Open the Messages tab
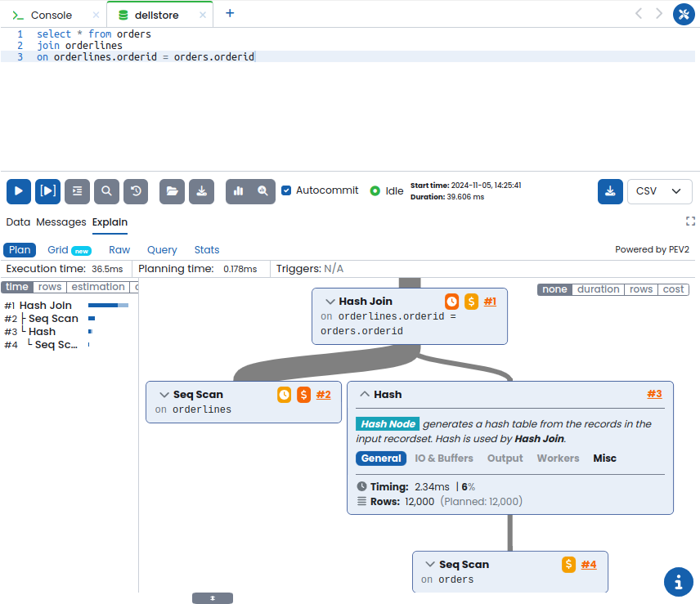Viewport: 700px width, 604px height. click(61, 222)
